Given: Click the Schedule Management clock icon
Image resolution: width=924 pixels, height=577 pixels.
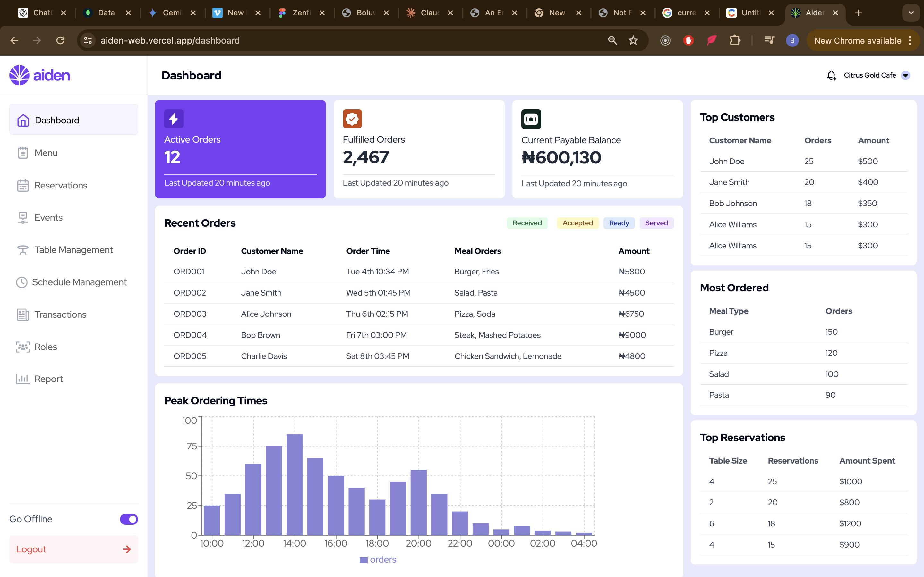Looking at the screenshot, I should point(22,282).
